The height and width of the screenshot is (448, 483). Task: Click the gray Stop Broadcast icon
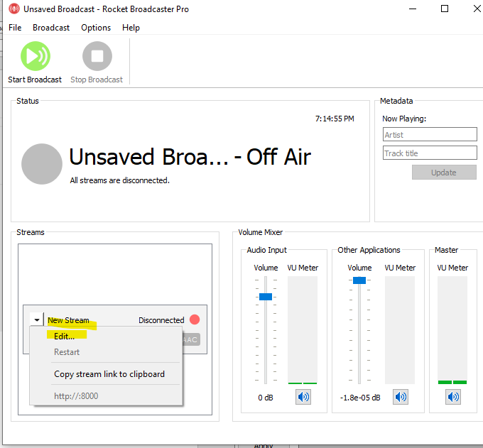[x=97, y=56]
